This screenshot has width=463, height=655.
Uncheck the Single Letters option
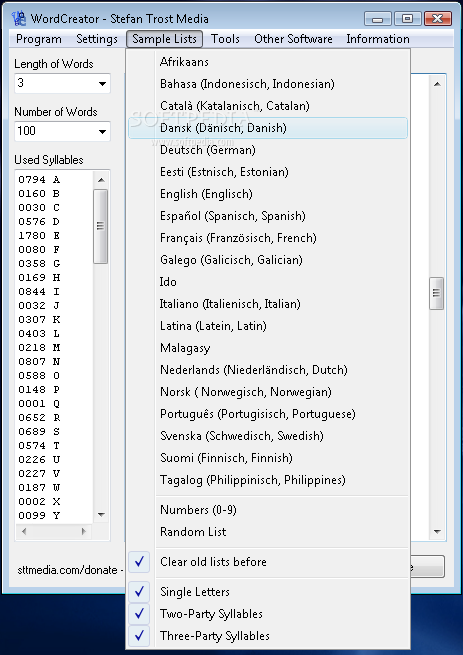[x=267, y=592]
